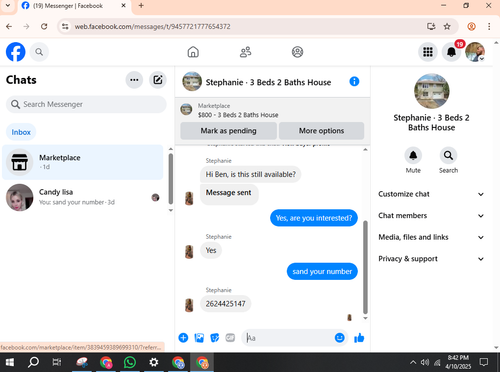
Task: Open the Groups icon in top navigation
Action: coord(297,52)
